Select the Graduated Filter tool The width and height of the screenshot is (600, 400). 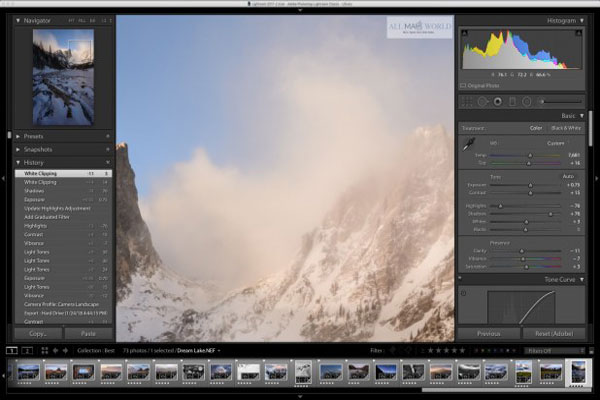512,101
